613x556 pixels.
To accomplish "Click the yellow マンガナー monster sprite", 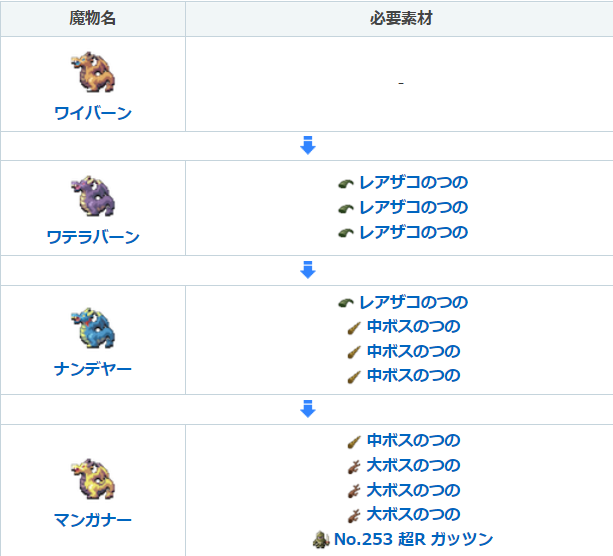I will 93,480.
